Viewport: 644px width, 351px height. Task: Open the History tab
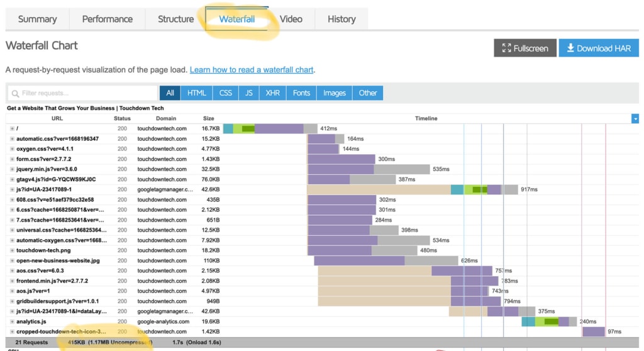click(x=341, y=19)
